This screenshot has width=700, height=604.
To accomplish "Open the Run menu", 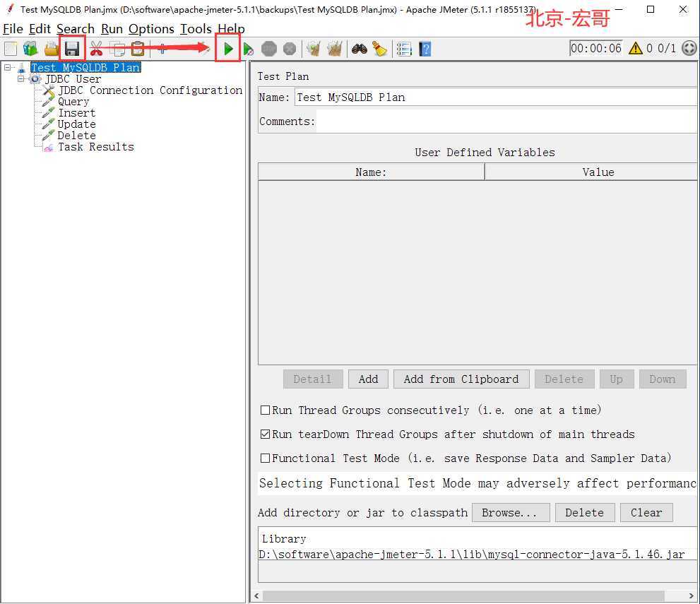I will pos(112,29).
